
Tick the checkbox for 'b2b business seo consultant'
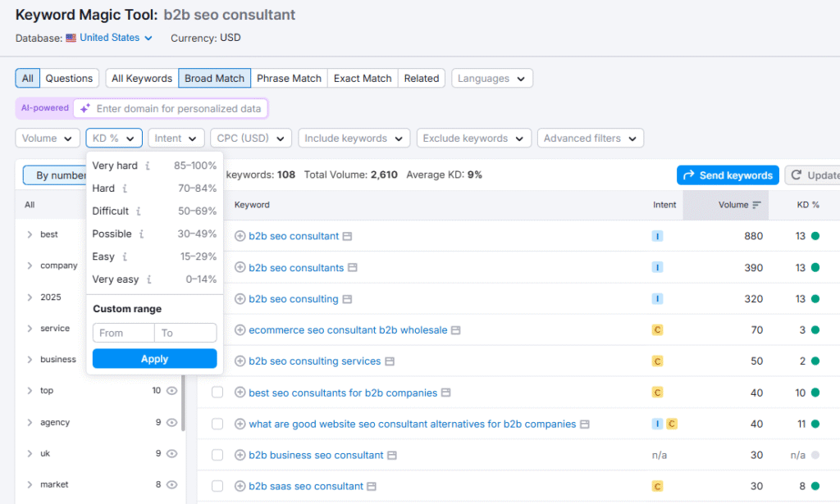[217, 455]
